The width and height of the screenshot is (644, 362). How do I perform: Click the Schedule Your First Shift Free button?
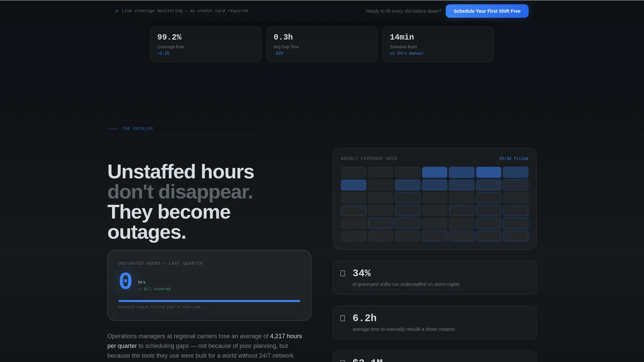coord(487,11)
